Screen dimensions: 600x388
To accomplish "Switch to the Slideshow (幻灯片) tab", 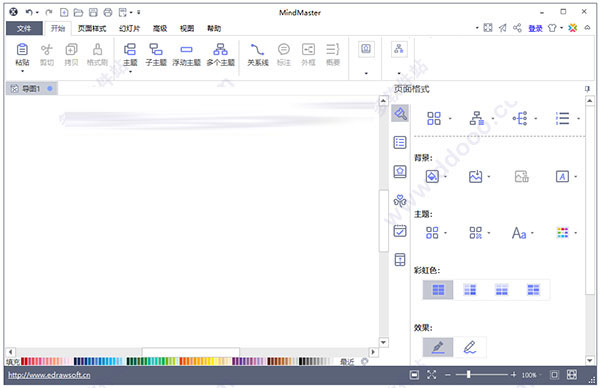I will (129, 28).
